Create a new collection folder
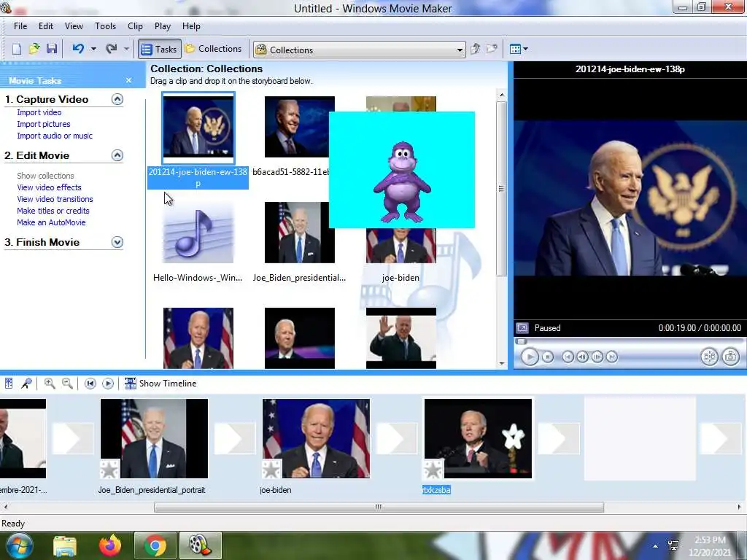The image size is (747, 560). [492, 49]
